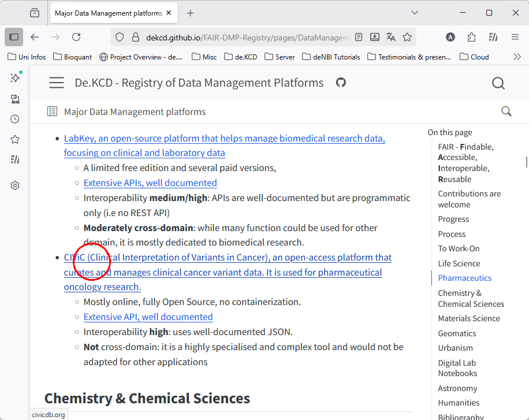The height and width of the screenshot is (420, 529).
Task: Open the GitHub repository icon in header
Action: pos(341,83)
